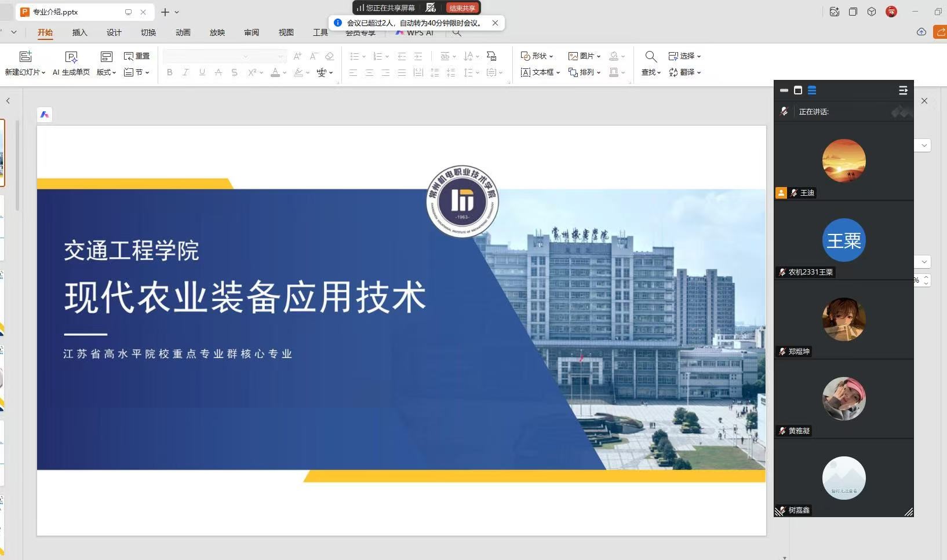947x560 pixels.
Task: Switch meeting panel to list view
Action: [x=812, y=90]
